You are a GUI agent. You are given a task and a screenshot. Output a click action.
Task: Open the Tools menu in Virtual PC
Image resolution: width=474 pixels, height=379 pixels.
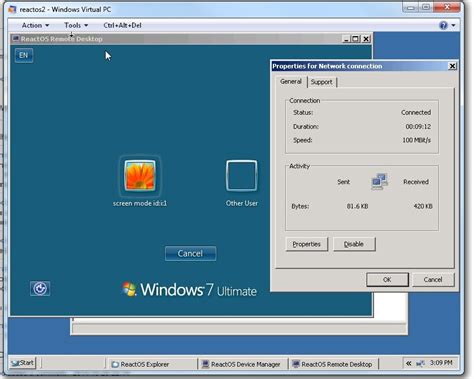click(x=76, y=25)
